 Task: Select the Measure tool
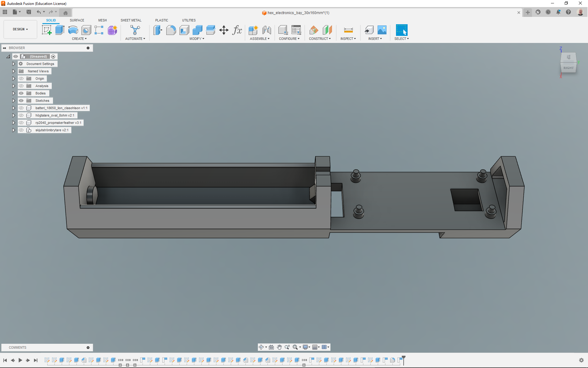point(348,30)
